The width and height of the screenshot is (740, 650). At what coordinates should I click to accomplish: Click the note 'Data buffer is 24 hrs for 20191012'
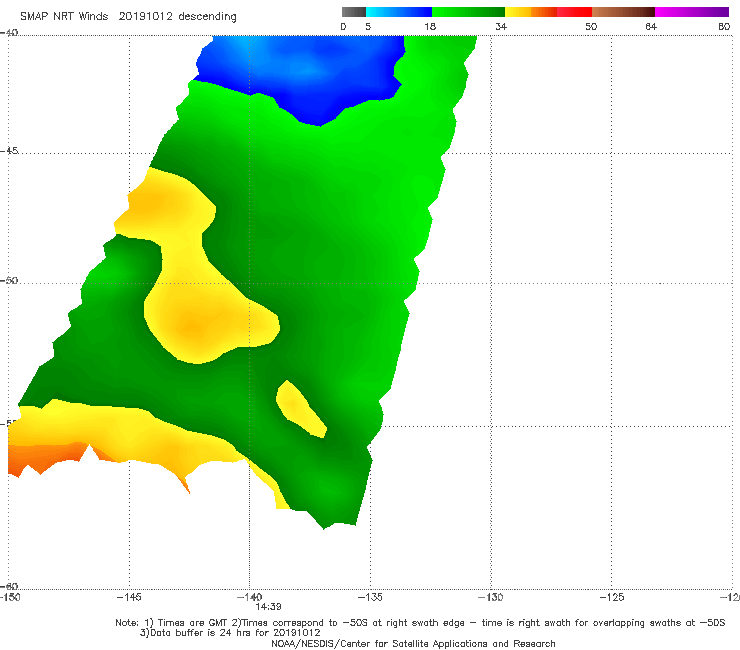[x=230, y=633]
